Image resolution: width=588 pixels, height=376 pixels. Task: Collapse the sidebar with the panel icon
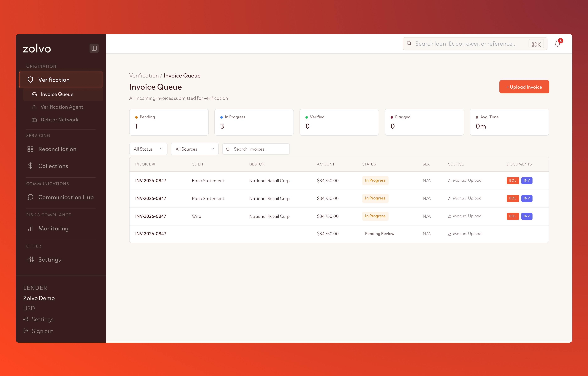[x=94, y=48]
